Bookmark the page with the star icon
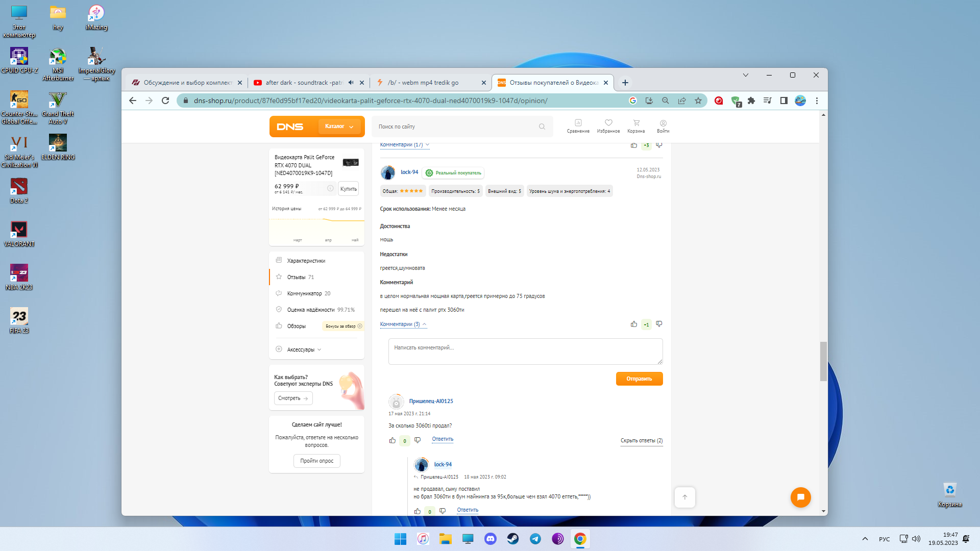 tap(698, 101)
